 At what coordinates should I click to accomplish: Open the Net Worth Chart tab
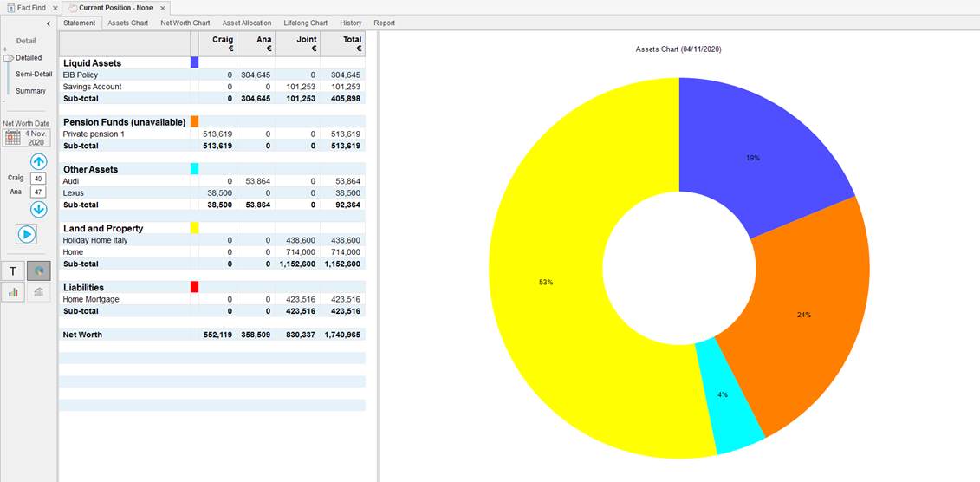pyautogui.click(x=185, y=23)
